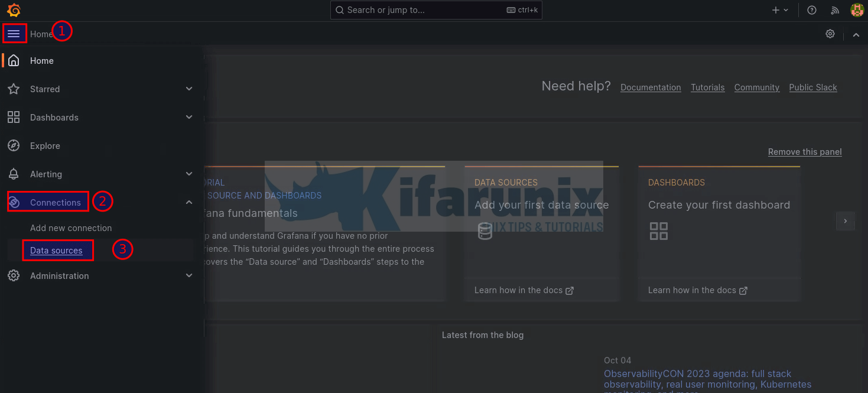Open the Tutorials link
Screen dimensions: 868x393
pos(708,87)
